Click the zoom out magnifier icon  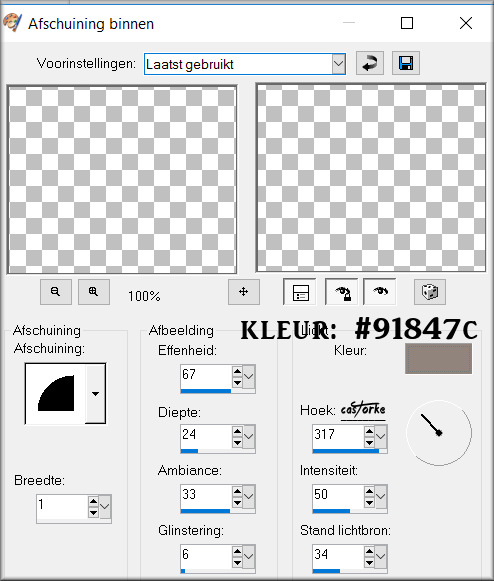point(56,292)
